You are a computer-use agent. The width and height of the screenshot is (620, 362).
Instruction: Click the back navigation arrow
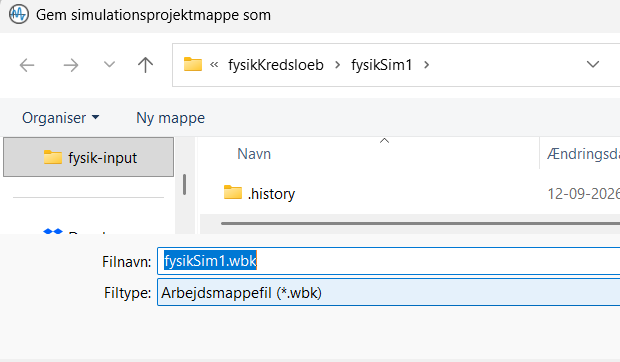point(27,65)
